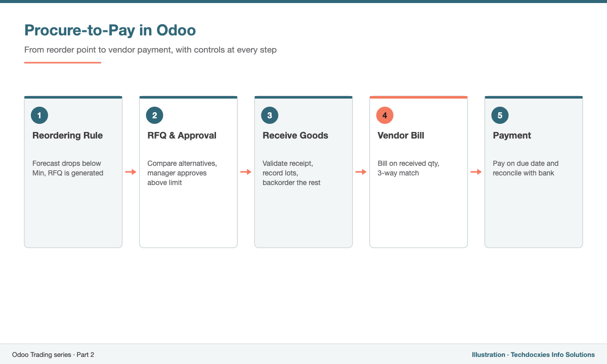Select the Reordering Rule heading
This screenshot has width=607, height=364.
(67, 135)
